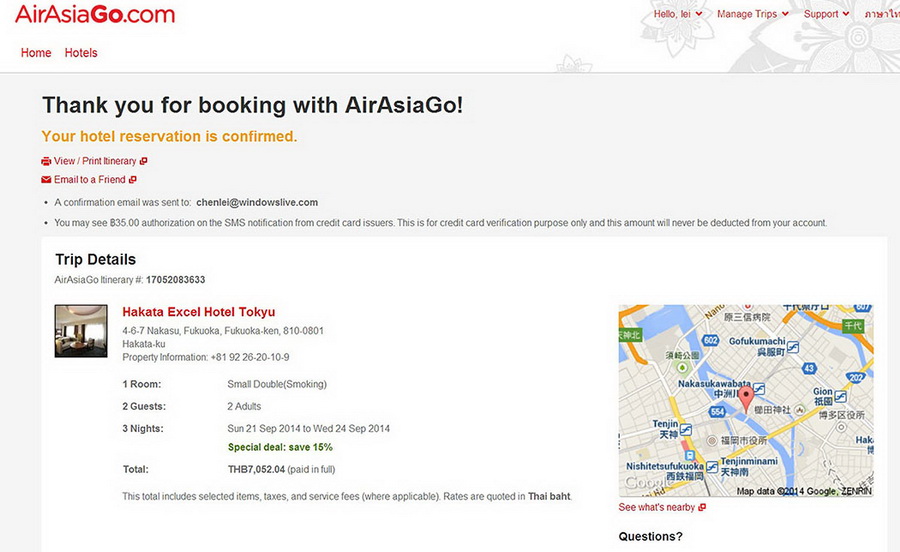Click the property phone number +81 92 26-20-10-9

pyautogui.click(x=250, y=357)
